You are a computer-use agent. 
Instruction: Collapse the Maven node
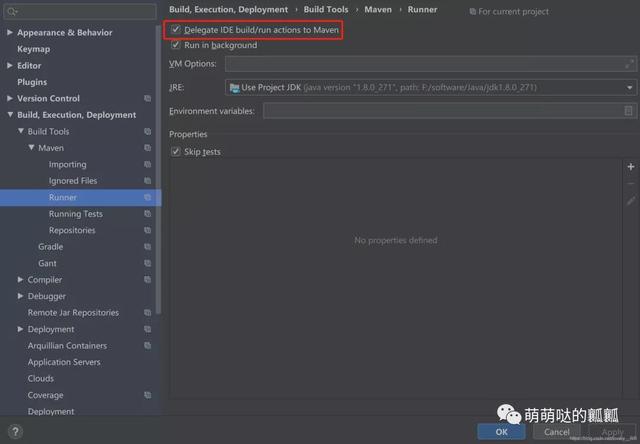[31, 147]
